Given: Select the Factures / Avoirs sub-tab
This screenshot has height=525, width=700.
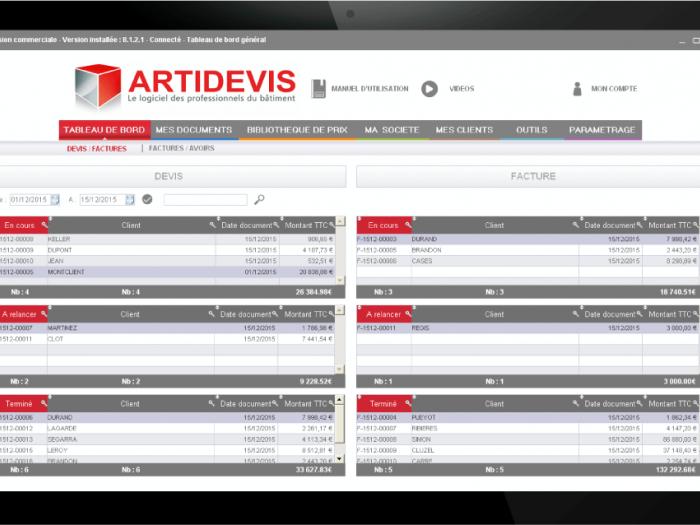Looking at the screenshot, I should click(x=181, y=148).
